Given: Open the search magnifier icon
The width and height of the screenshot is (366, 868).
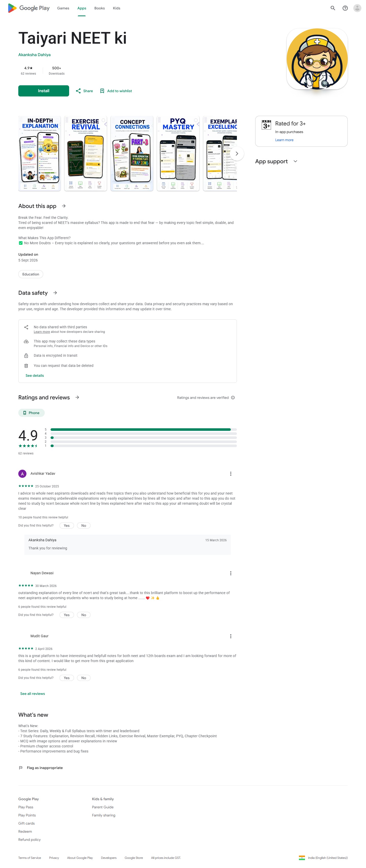Looking at the screenshot, I should [x=333, y=8].
